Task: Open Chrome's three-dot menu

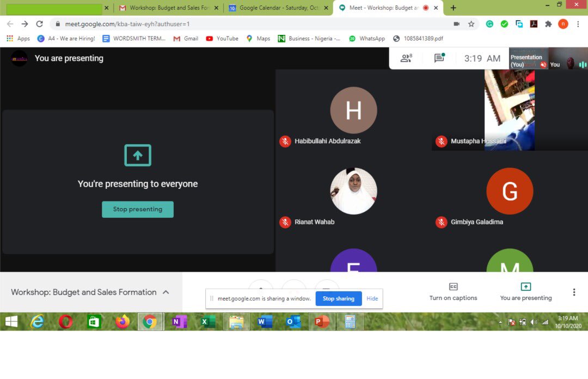Action: pos(578,24)
